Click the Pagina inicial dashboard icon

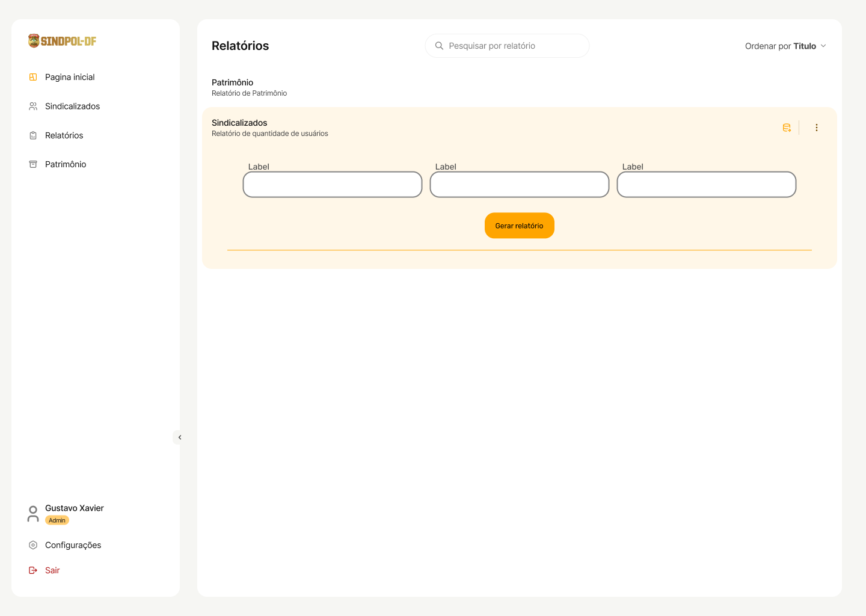click(33, 77)
